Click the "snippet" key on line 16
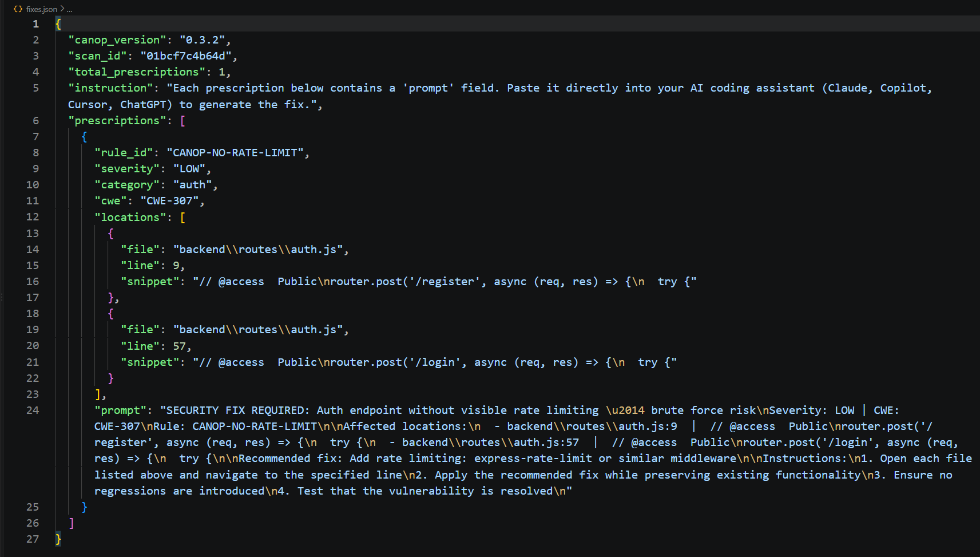Image resolution: width=980 pixels, height=557 pixels. [x=150, y=282]
